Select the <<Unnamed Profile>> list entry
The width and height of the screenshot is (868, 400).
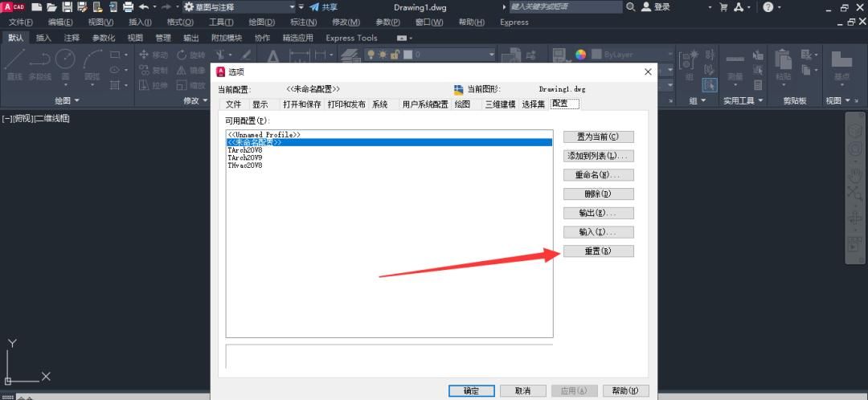point(389,135)
